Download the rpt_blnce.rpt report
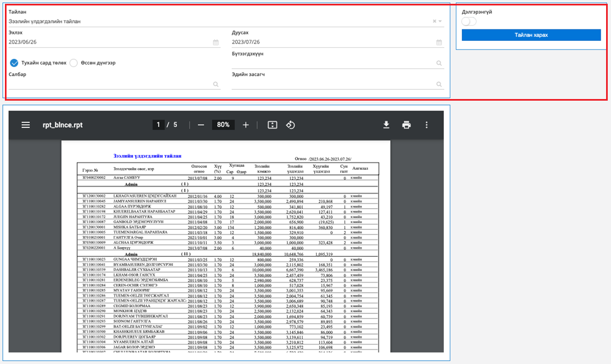The width and height of the screenshot is (611, 364). [x=386, y=125]
